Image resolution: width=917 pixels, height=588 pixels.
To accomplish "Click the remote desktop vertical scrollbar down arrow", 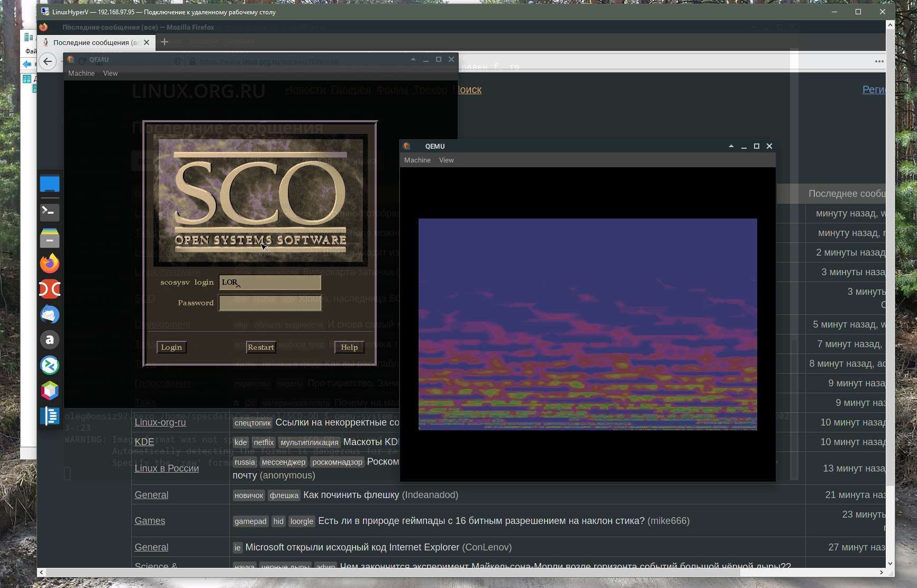I will (x=890, y=564).
